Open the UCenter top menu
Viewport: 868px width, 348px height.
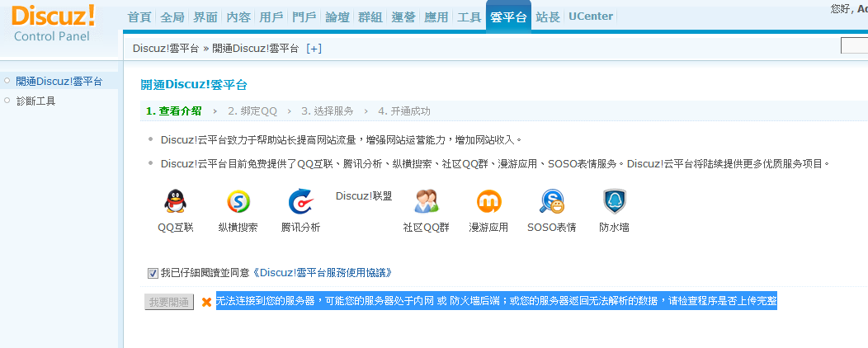[591, 16]
